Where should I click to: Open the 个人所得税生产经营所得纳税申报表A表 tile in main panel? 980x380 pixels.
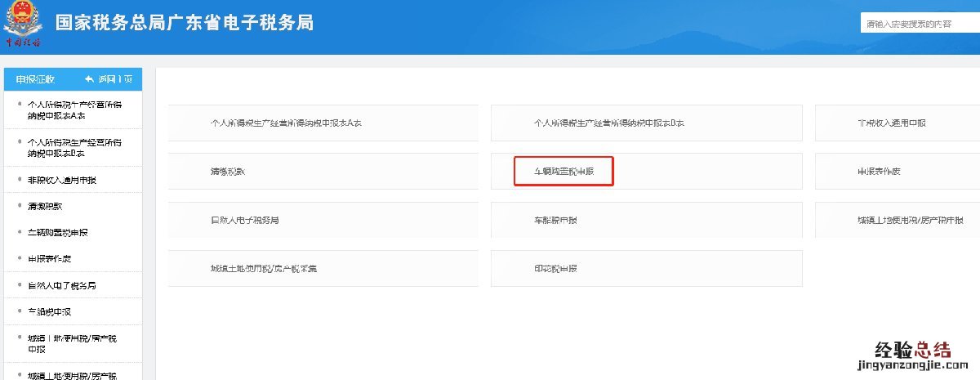[x=286, y=123]
